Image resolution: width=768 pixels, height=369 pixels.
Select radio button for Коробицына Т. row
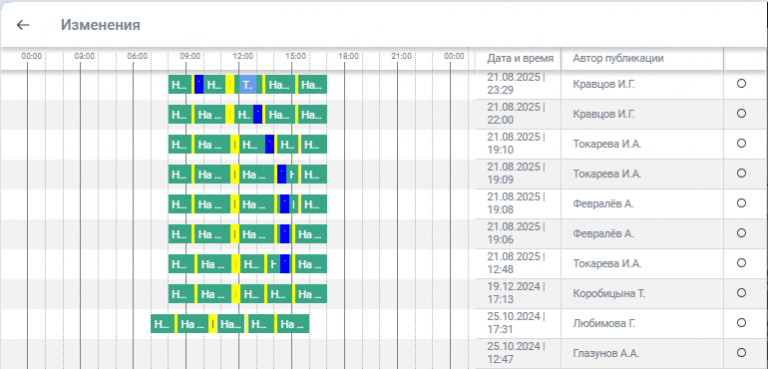pyautogui.click(x=741, y=293)
